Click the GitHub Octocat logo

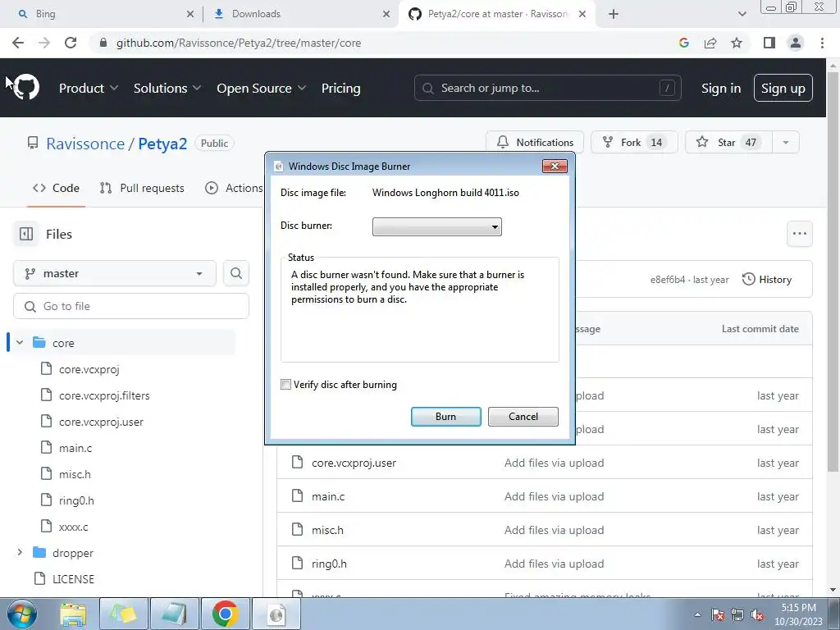point(26,88)
